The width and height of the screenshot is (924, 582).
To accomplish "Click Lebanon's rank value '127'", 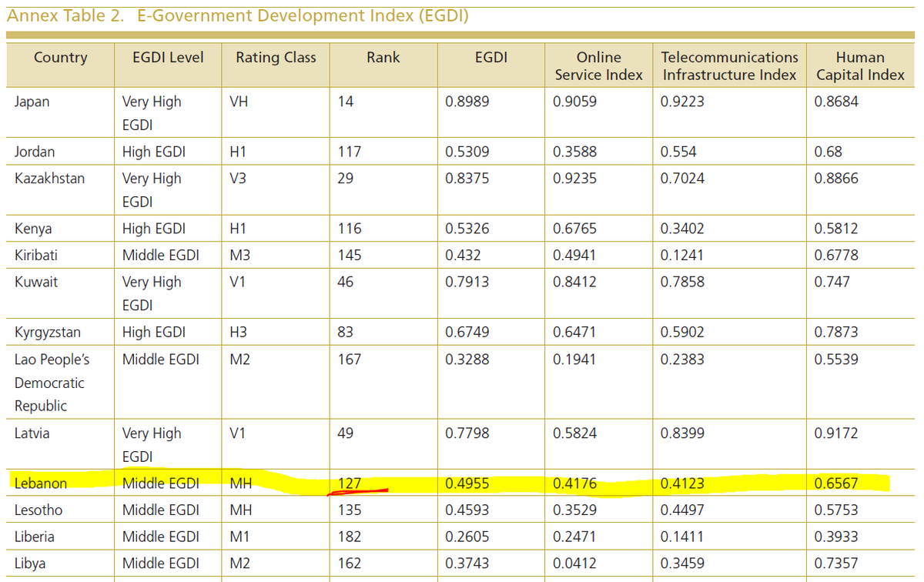I will 350,483.
